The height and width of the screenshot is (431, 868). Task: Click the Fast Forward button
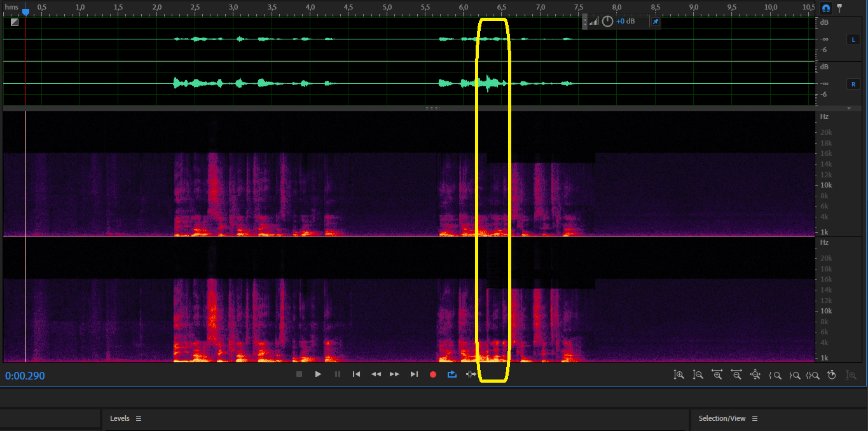point(395,374)
